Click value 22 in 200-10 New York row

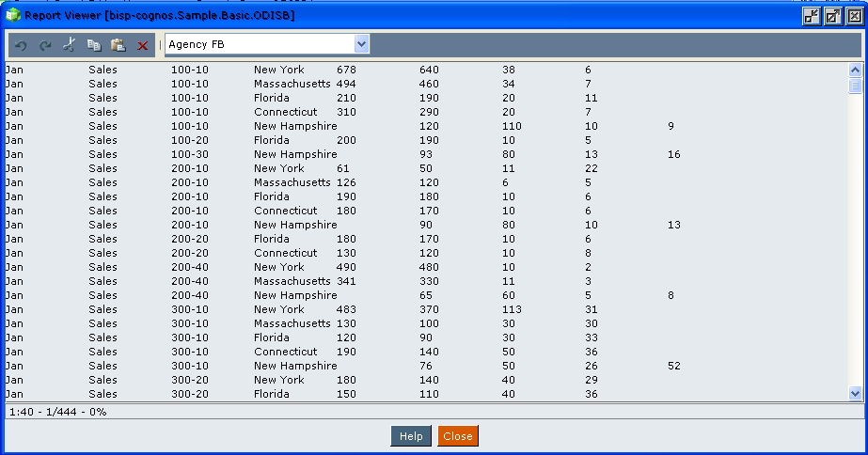tap(592, 168)
